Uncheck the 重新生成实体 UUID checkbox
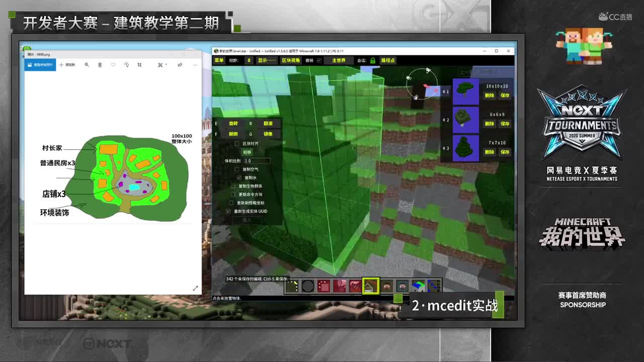The width and height of the screenshot is (644, 362). click(228, 211)
